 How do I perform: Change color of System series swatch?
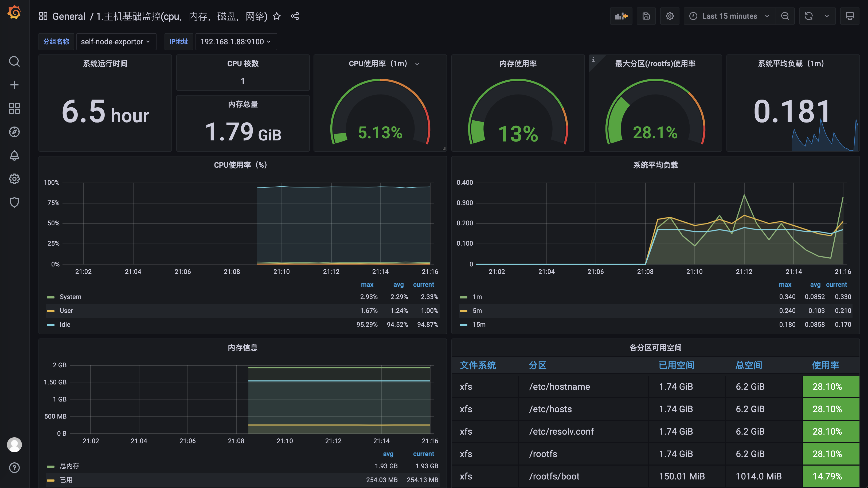pos(51,297)
